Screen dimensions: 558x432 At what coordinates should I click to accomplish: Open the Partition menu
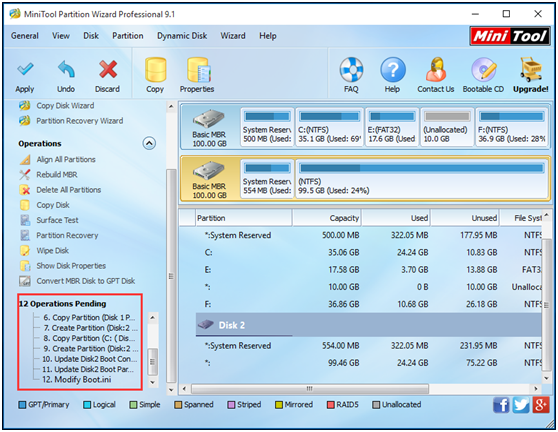[x=128, y=36]
